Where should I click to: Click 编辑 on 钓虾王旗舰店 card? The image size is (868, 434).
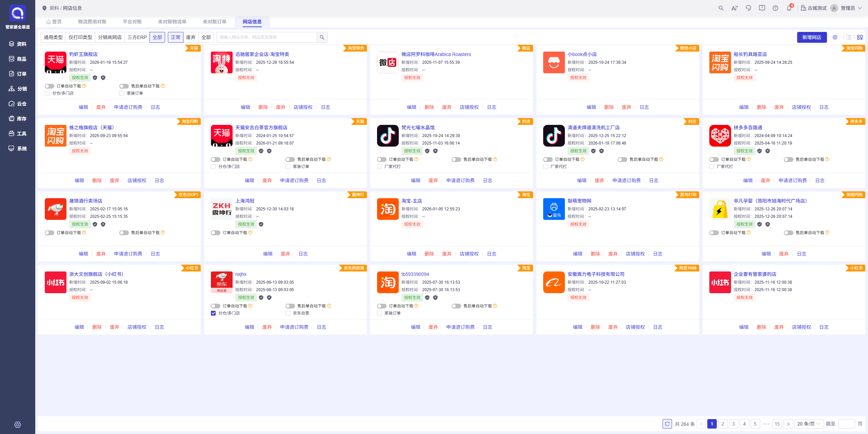[83, 107]
